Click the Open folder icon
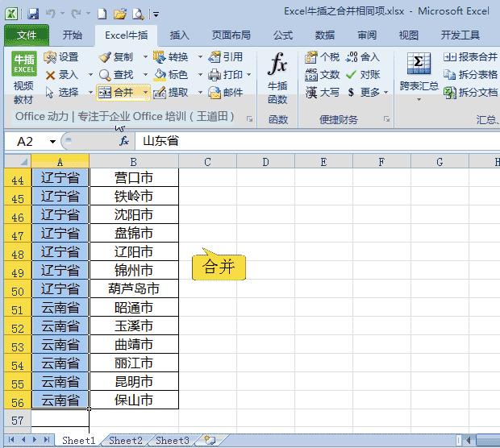500x448 pixels. [x=120, y=14]
